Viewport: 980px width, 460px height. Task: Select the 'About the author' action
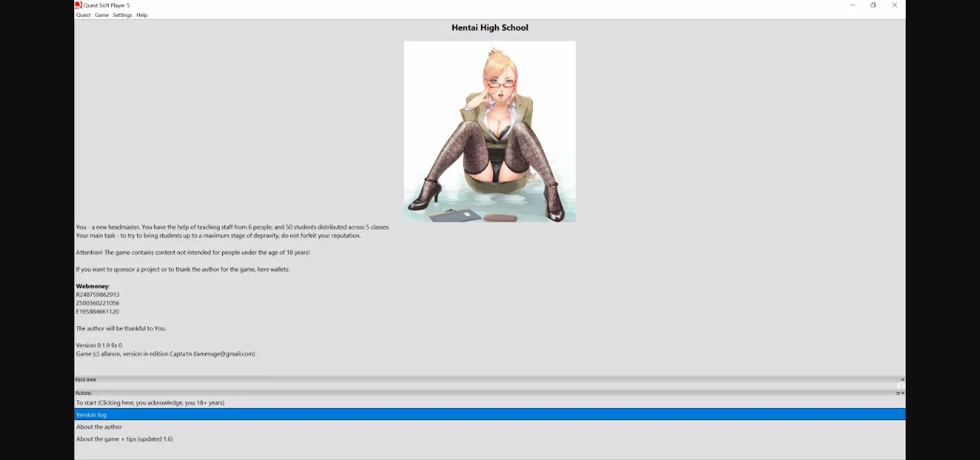click(x=99, y=426)
